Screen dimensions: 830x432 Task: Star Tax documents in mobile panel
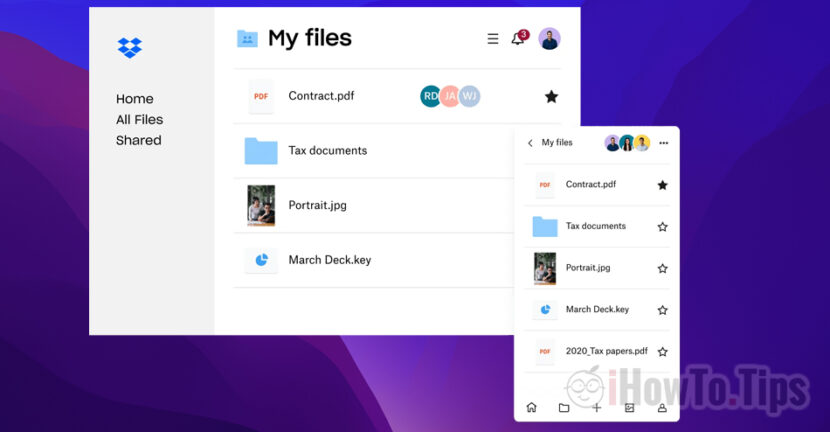(x=662, y=227)
